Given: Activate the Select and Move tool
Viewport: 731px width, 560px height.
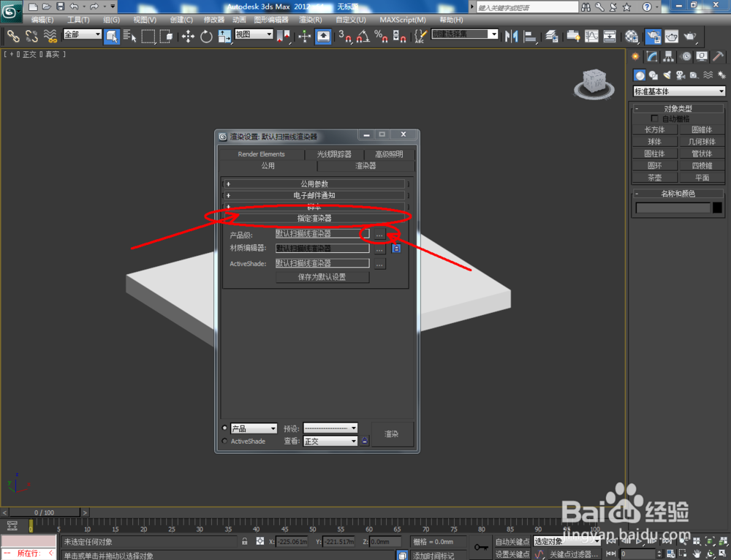Looking at the screenshot, I should 189,36.
